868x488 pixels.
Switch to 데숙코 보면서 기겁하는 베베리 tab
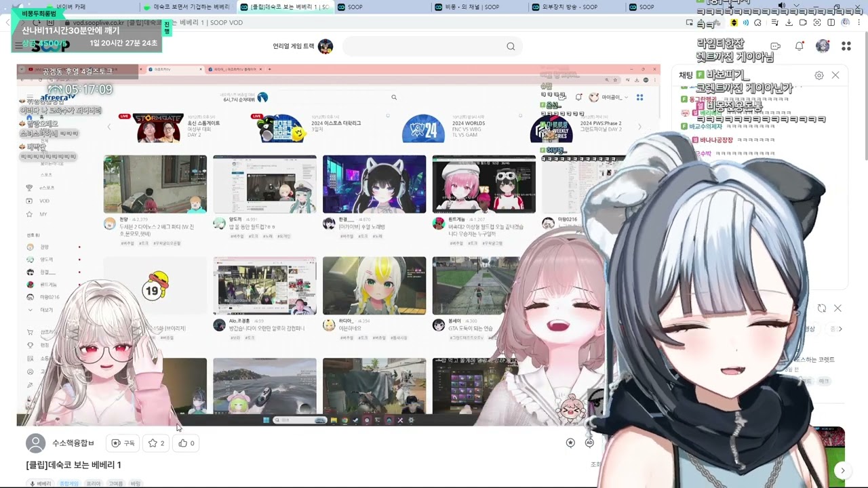(x=187, y=7)
